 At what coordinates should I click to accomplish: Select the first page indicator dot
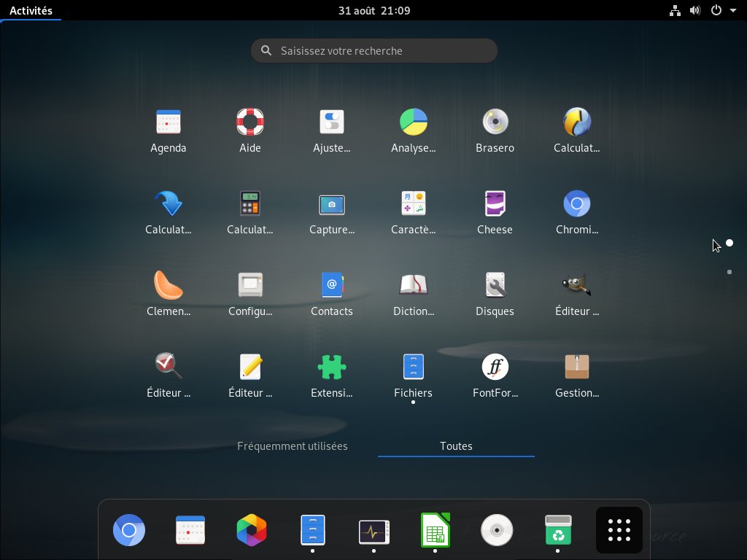point(729,244)
